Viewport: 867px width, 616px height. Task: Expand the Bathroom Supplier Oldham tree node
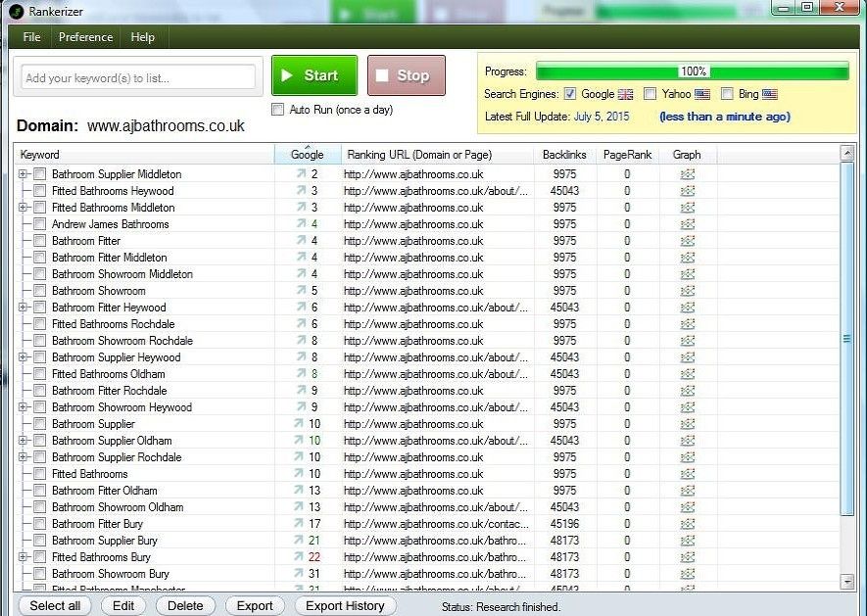[x=23, y=441]
